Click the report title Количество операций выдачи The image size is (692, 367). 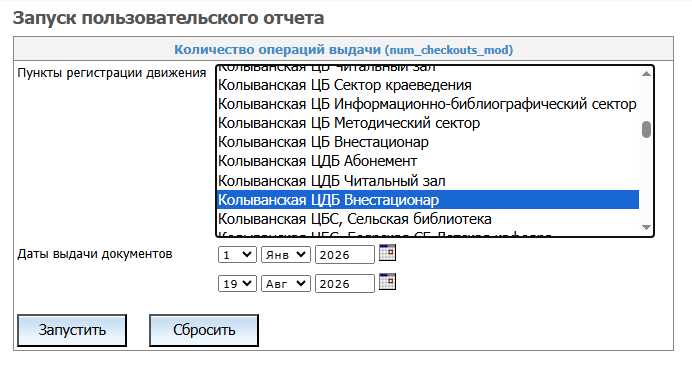pyautogui.click(x=343, y=50)
